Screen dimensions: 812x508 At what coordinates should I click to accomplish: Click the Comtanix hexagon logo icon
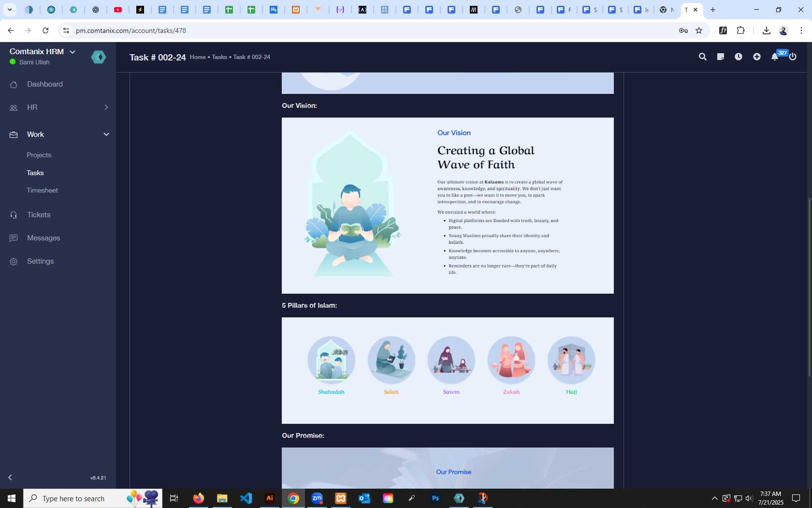(99, 57)
